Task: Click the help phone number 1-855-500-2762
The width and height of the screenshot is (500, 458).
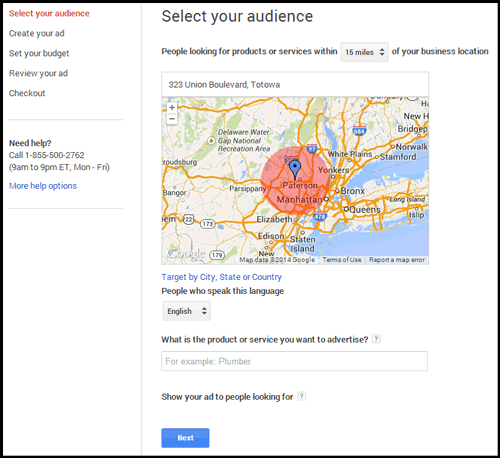Action: [x=55, y=155]
